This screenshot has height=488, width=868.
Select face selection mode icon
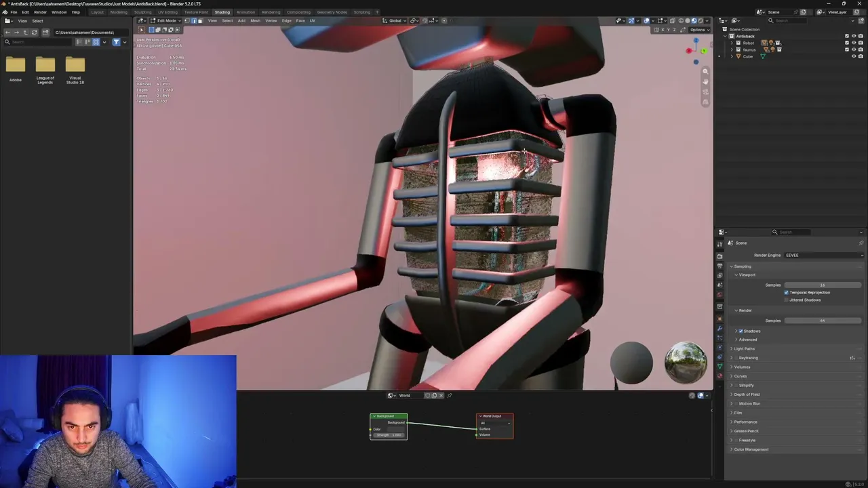tap(200, 20)
